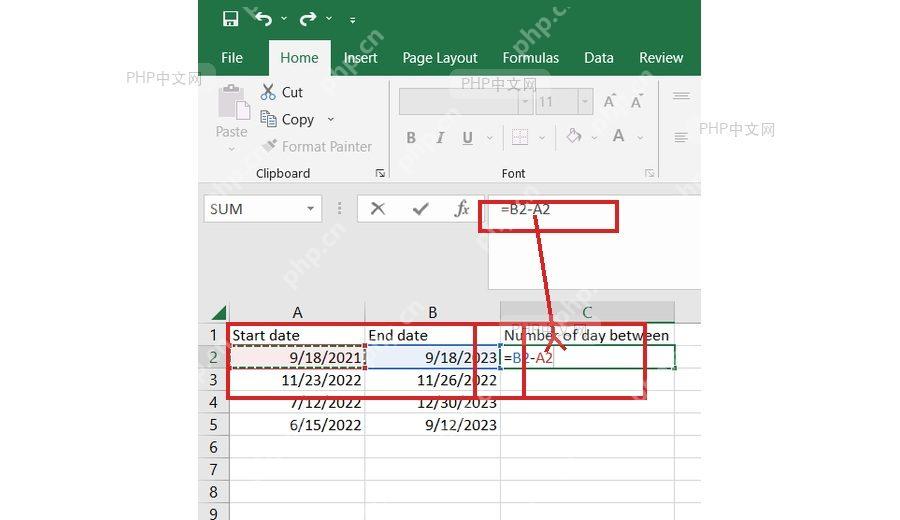
Task: Expand the Font Color options arrow
Action: [640, 138]
